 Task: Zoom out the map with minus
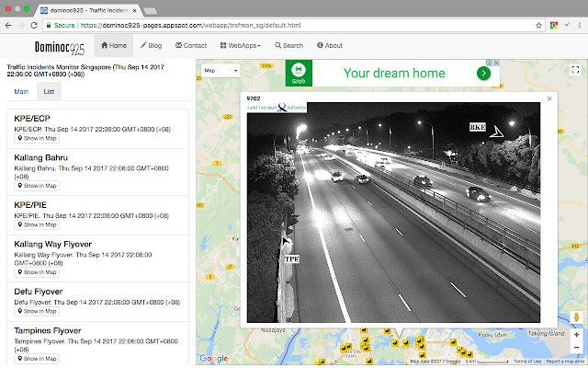coord(576,348)
